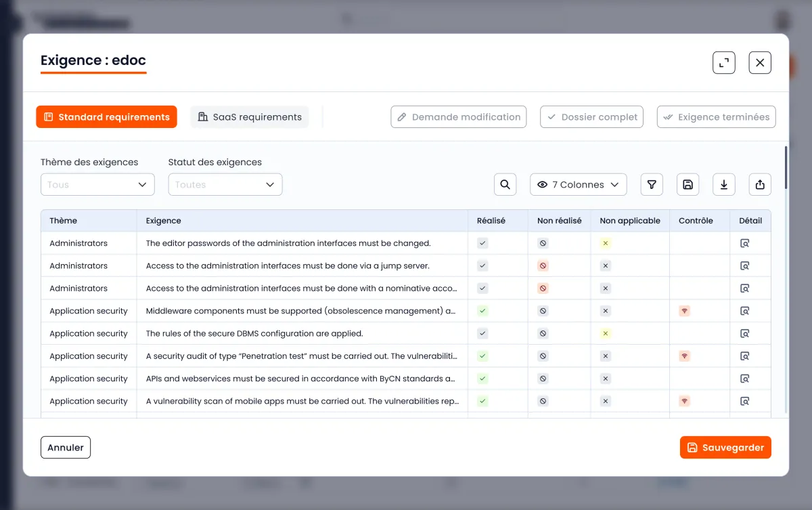Screen dimensions: 812x510
Task: Click the control icon for the Penetration test row
Action: [x=684, y=356]
